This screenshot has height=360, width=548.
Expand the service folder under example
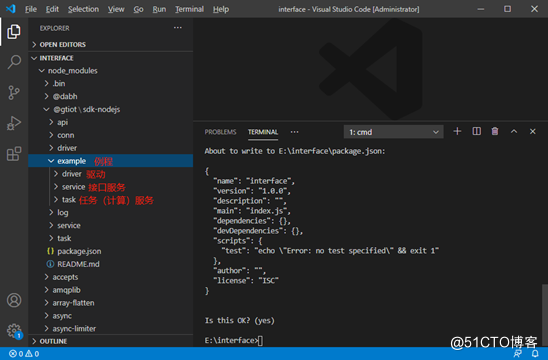coord(110,187)
